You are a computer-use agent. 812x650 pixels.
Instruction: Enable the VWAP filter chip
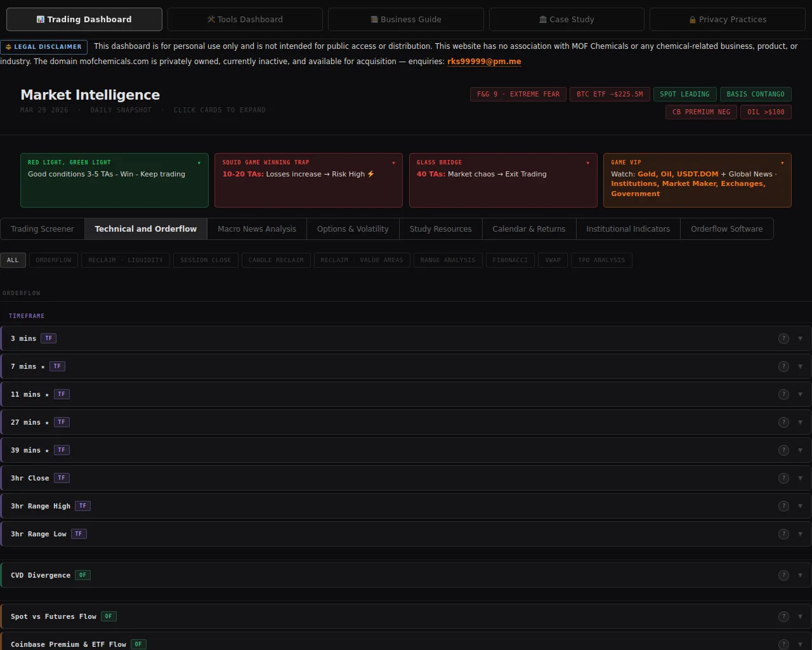coord(553,260)
